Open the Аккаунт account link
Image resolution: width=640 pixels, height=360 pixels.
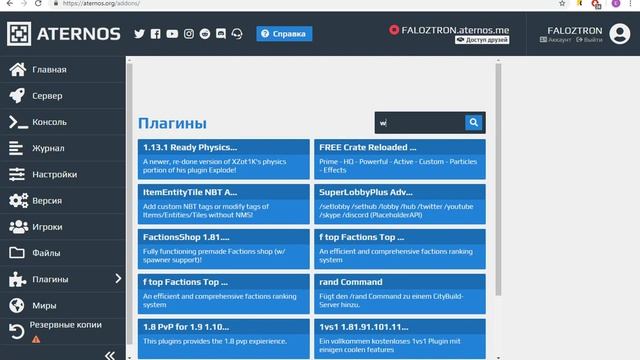(x=556, y=40)
